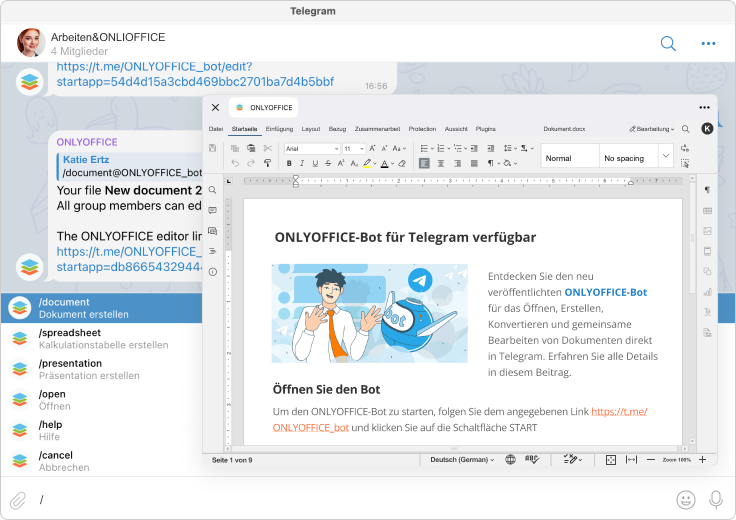Viewport: 736px width, 520px height.
Task: Open the Comments icon in left sidebar
Action: click(213, 210)
